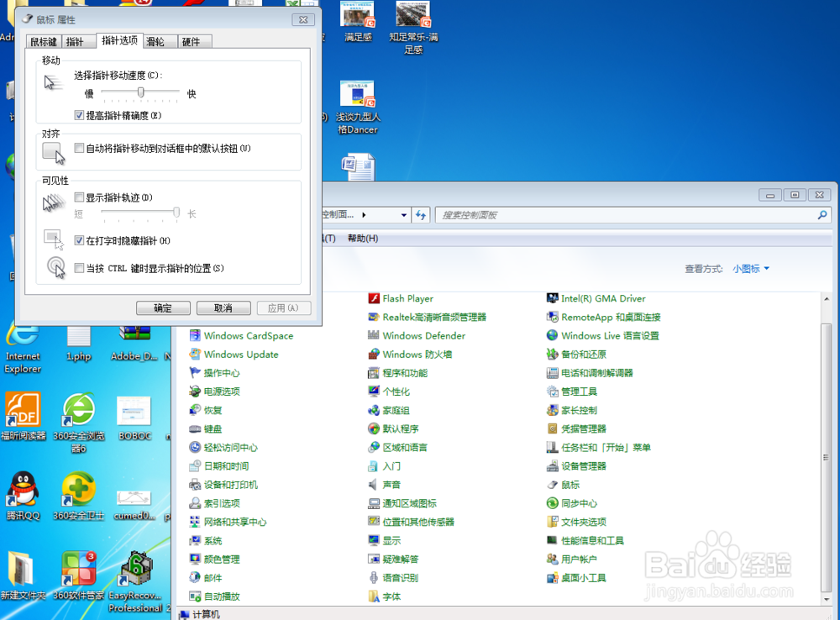Click Control Panel scrollbar up arrow
840x620 pixels.
click(x=826, y=298)
